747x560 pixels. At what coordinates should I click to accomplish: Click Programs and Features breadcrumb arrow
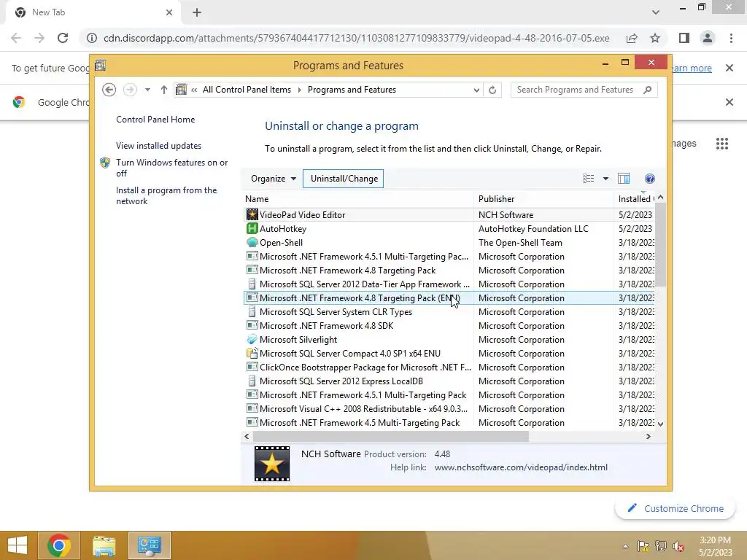[x=299, y=90]
